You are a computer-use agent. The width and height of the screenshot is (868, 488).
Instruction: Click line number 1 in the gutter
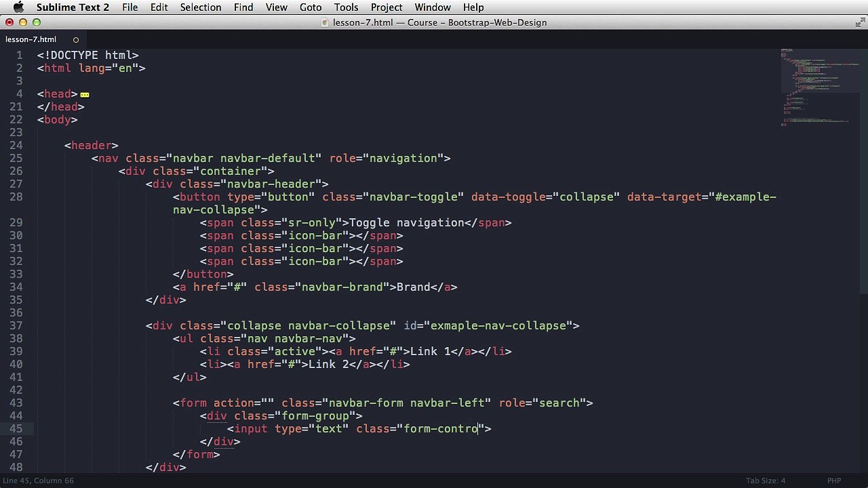[19, 56]
